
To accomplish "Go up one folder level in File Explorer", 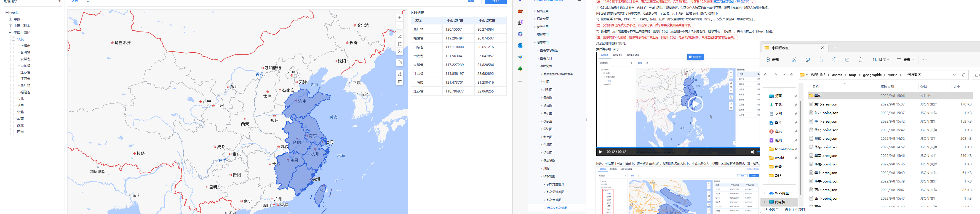I will [x=792, y=75].
